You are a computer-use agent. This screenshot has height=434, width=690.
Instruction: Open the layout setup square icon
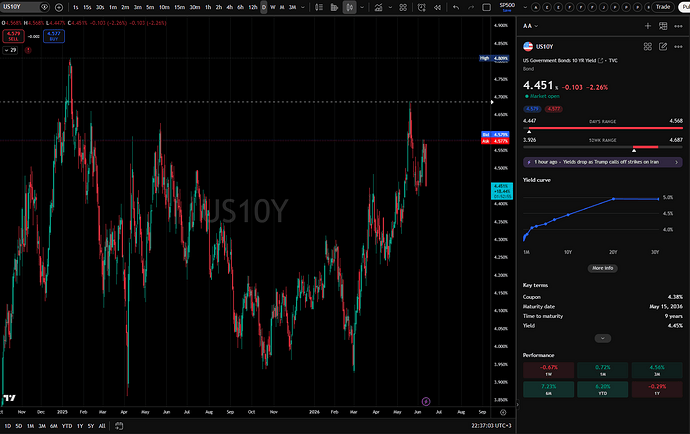[487, 7]
